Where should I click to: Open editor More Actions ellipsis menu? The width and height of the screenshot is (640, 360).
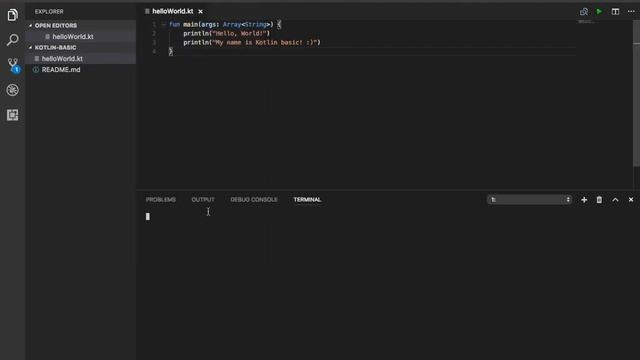click(x=631, y=11)
